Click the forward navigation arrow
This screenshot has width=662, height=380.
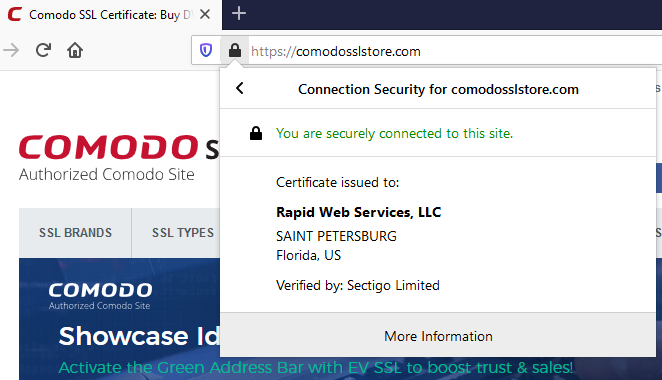point(11,50)
